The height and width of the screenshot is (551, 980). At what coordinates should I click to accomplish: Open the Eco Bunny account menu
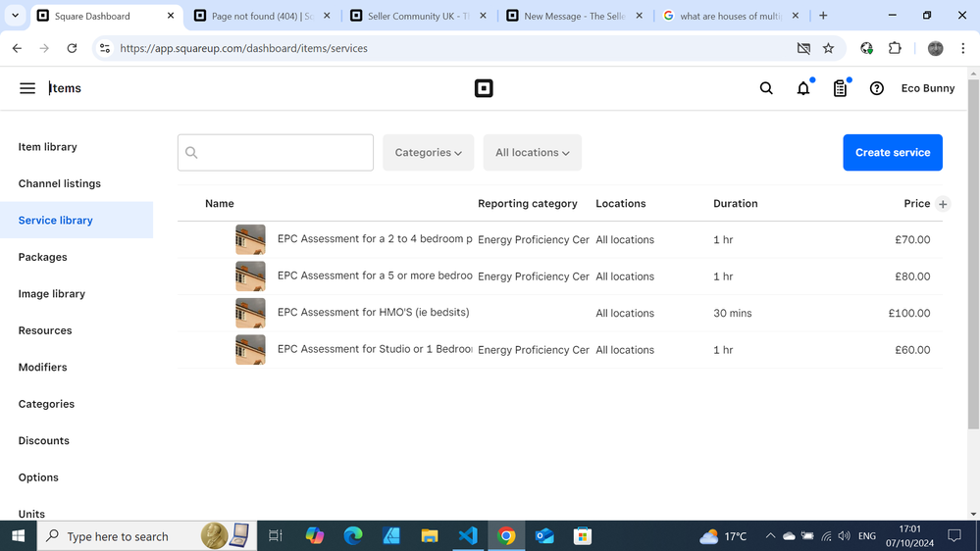[x=927, y=88]
